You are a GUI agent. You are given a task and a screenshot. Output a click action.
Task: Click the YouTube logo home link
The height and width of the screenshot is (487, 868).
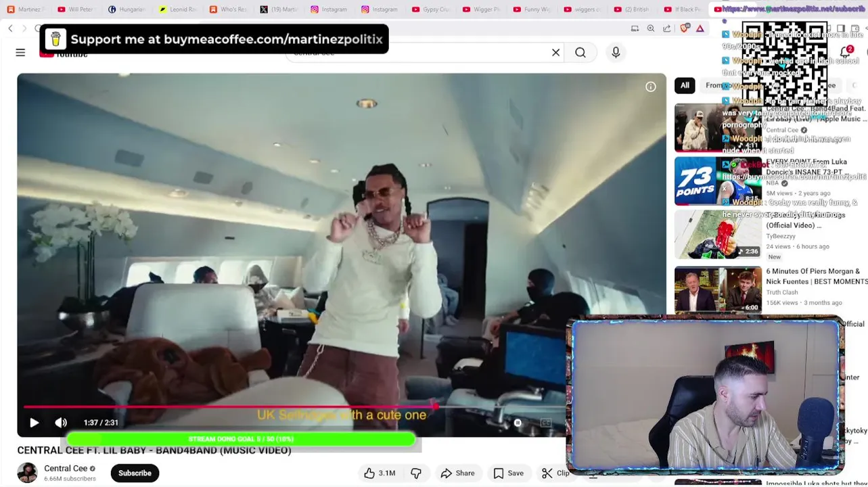pos(64,53)
